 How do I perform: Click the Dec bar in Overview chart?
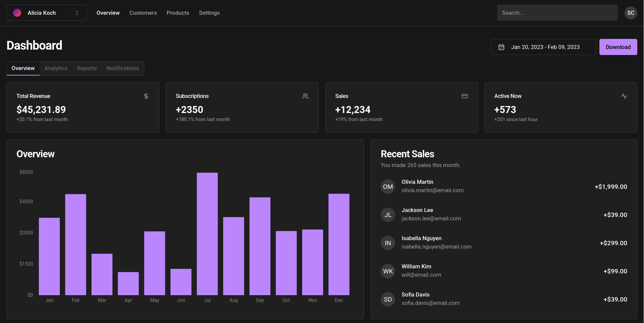pyautogui.click(x=339, y=245)
